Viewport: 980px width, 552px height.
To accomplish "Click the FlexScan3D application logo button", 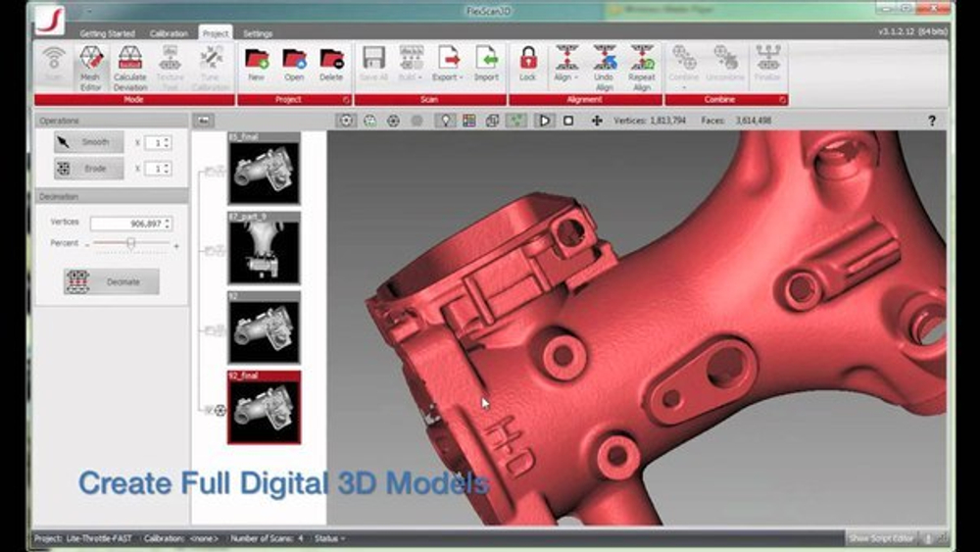I will 50,20.
